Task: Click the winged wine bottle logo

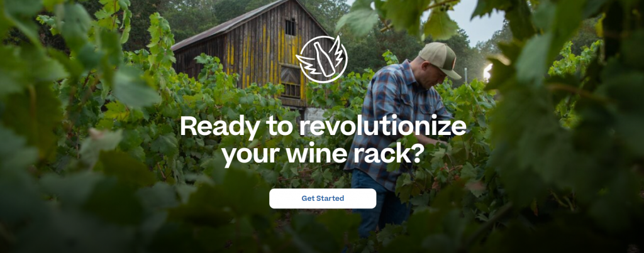Action: (x=321, y=59)
